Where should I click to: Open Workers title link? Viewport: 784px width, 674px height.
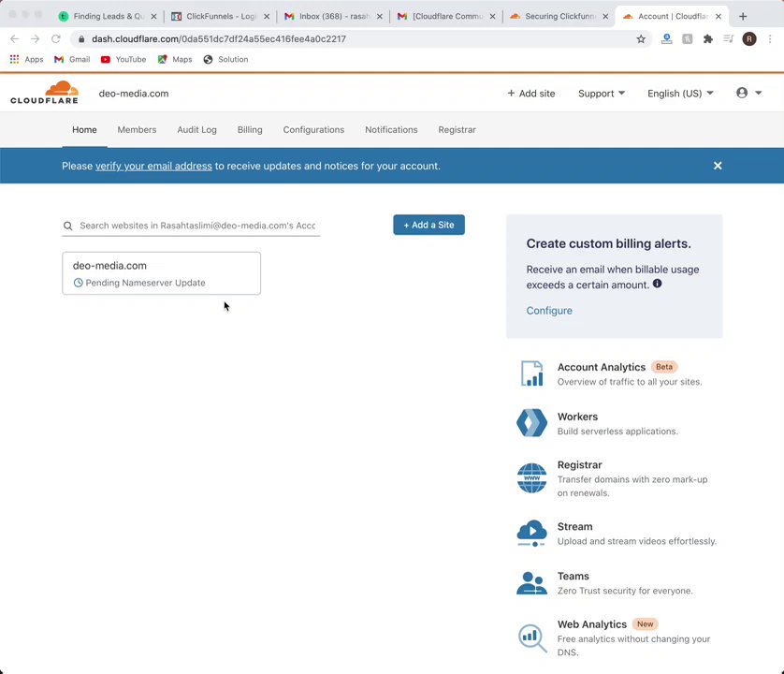click(x=577, y=417)
